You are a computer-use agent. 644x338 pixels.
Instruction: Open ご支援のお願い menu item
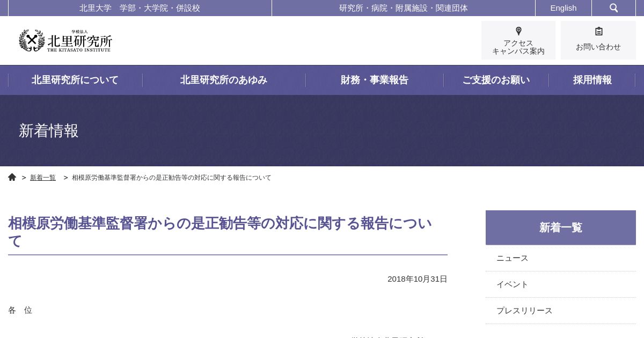[x=496, y=80]
